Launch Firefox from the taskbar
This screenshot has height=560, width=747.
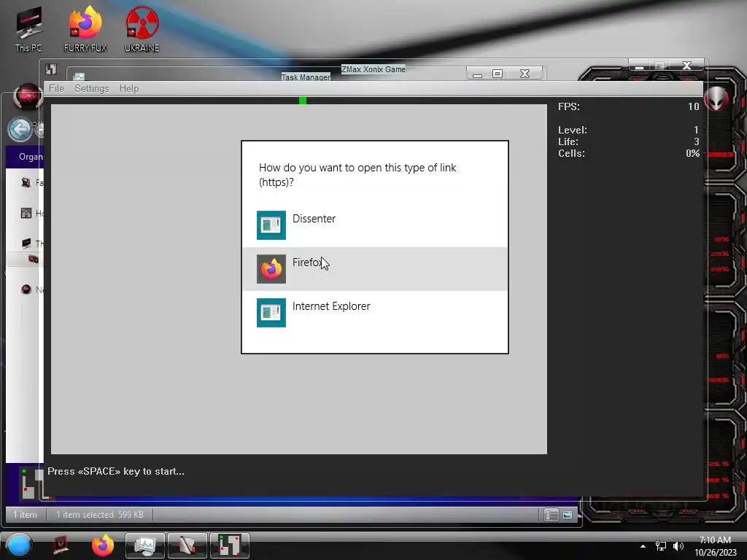click(x=102, y=545)
